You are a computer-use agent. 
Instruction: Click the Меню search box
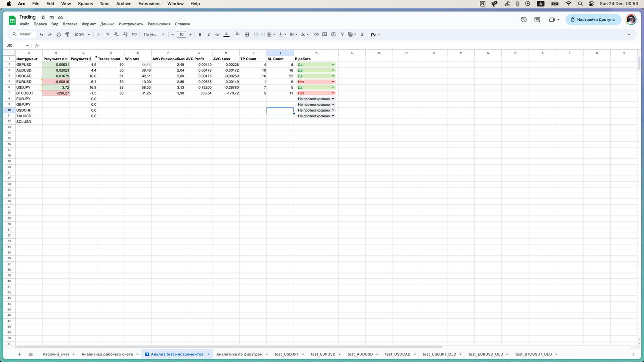23,34
